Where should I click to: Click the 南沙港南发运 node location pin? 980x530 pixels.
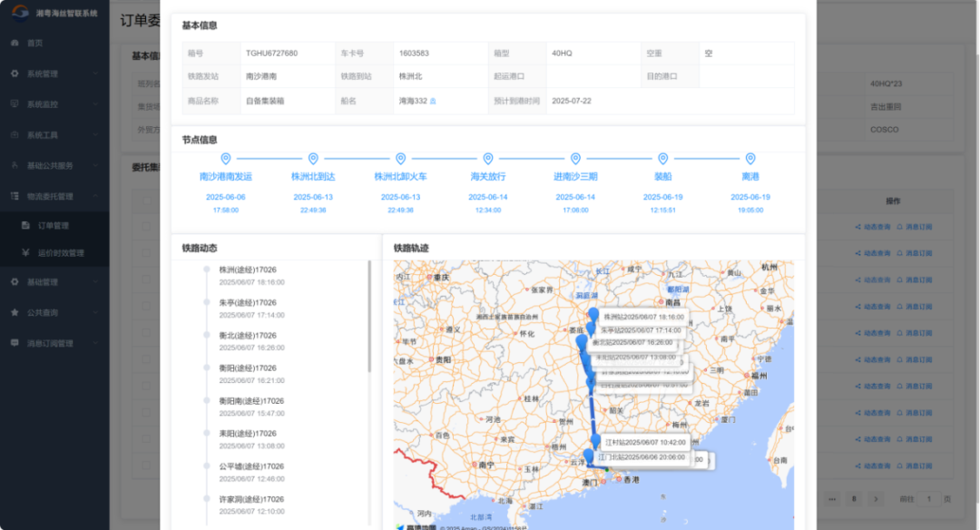coord(226,159)
